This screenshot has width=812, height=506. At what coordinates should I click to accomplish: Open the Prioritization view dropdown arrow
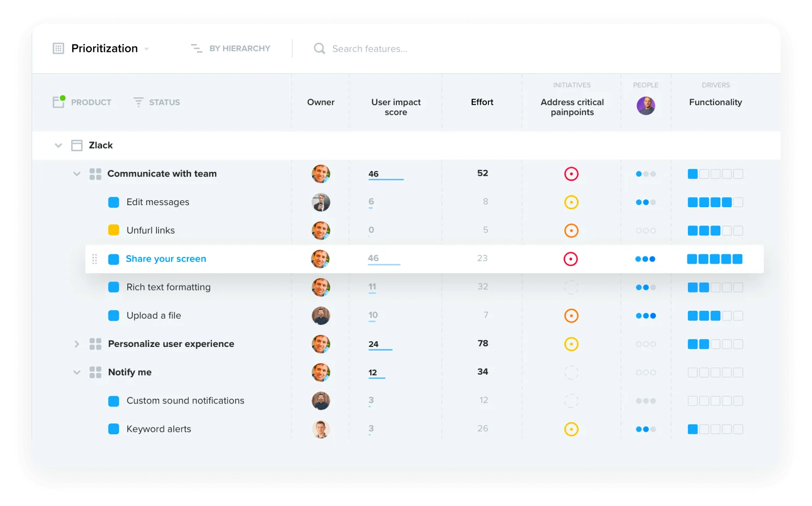[147, 49]
